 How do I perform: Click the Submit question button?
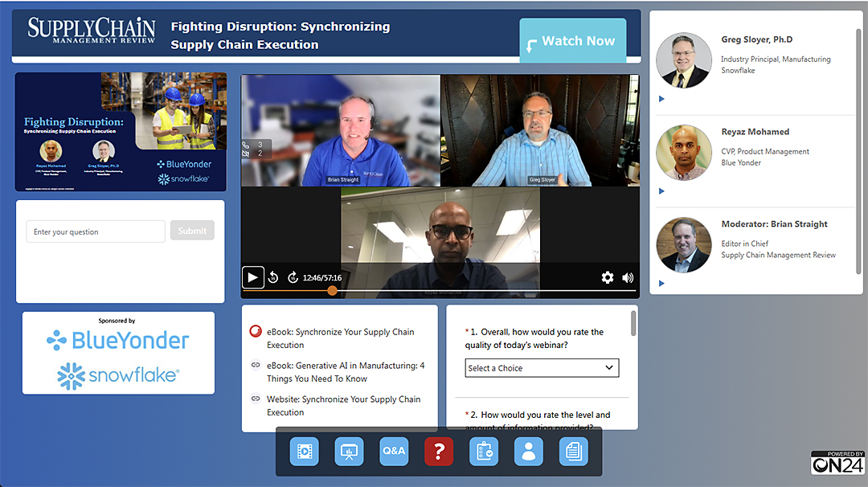tap(192, 231)
